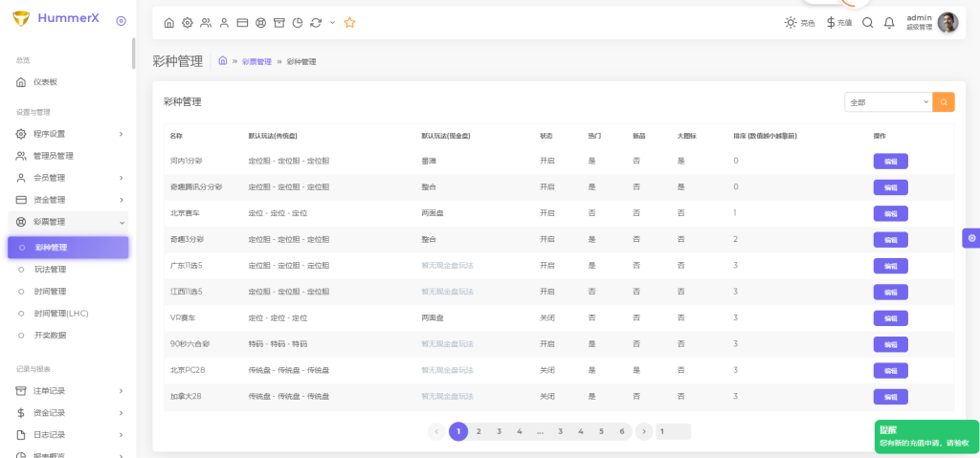Click the search magnifier in the header
The width and height of the screenshot is (980, 458).
[x=867, y=23]
